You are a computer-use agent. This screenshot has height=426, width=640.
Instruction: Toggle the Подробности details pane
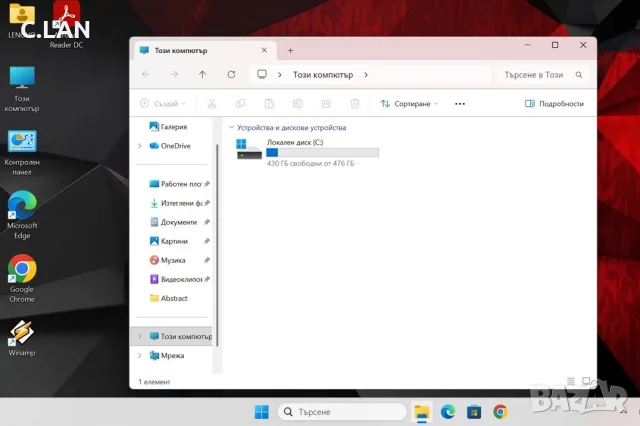554,104
